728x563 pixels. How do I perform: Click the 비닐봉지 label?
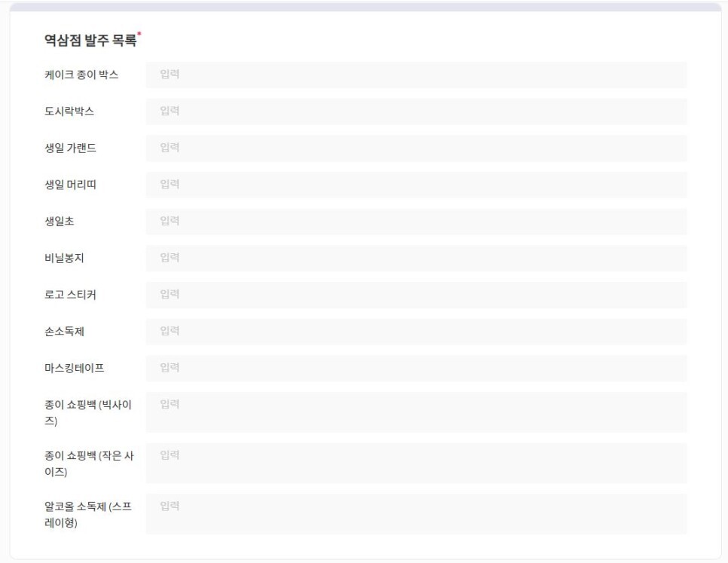64,258
